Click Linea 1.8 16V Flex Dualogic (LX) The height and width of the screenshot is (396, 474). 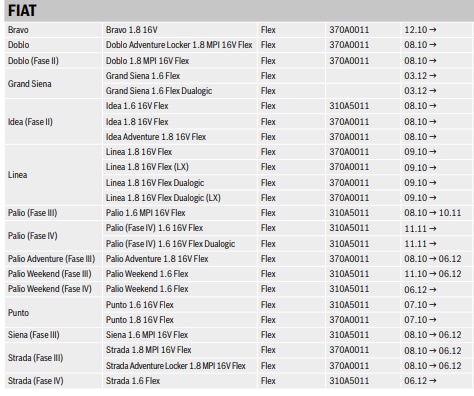163,198
